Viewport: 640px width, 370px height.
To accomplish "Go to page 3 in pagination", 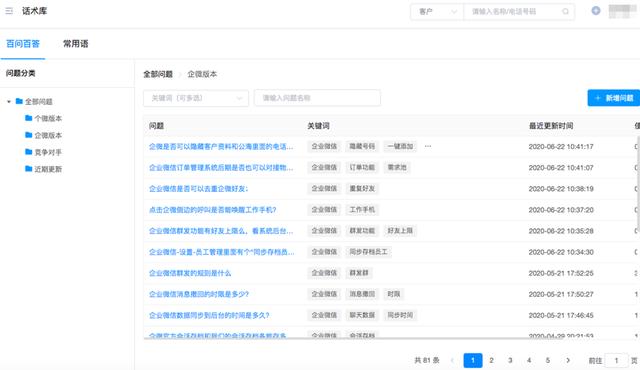I will click(x=510, y=360).
